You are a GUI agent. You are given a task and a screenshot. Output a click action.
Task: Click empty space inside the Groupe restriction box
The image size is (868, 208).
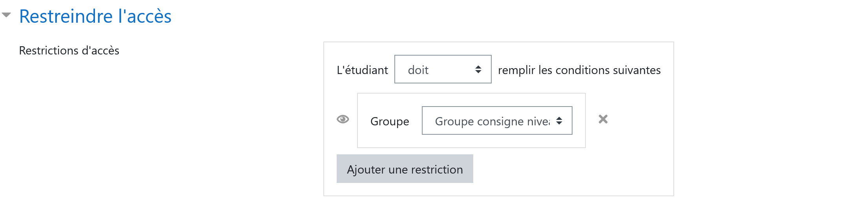tap(471, 141)
